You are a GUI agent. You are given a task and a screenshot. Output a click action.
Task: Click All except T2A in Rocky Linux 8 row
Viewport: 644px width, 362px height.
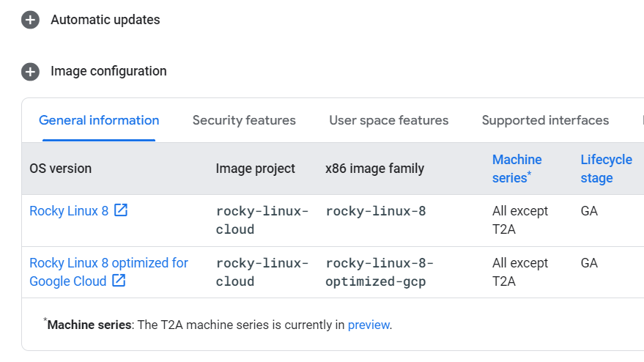[520, 221]
